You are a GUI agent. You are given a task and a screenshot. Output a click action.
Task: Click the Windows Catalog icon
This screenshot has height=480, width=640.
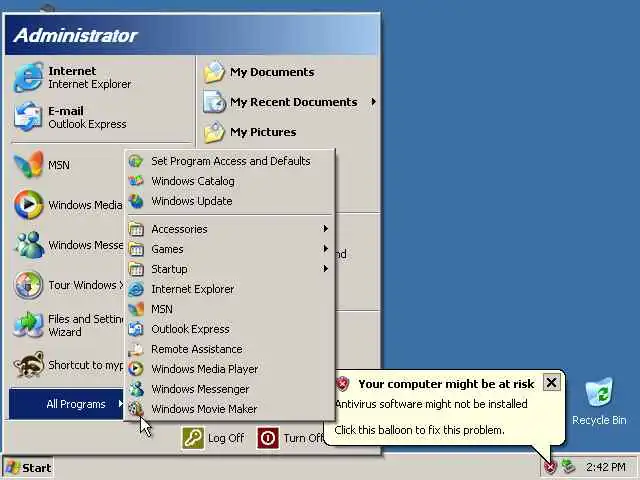tap(136, 181)
